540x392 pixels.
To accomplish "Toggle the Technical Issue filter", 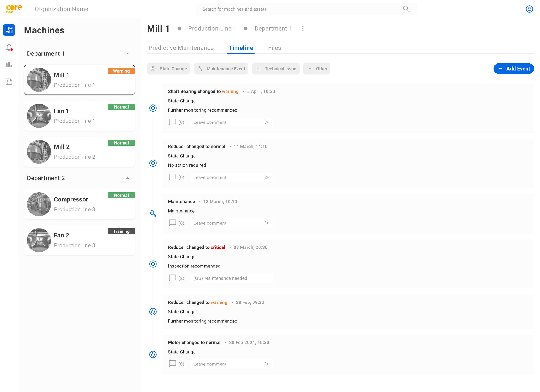I will click(x=276, y=69).
